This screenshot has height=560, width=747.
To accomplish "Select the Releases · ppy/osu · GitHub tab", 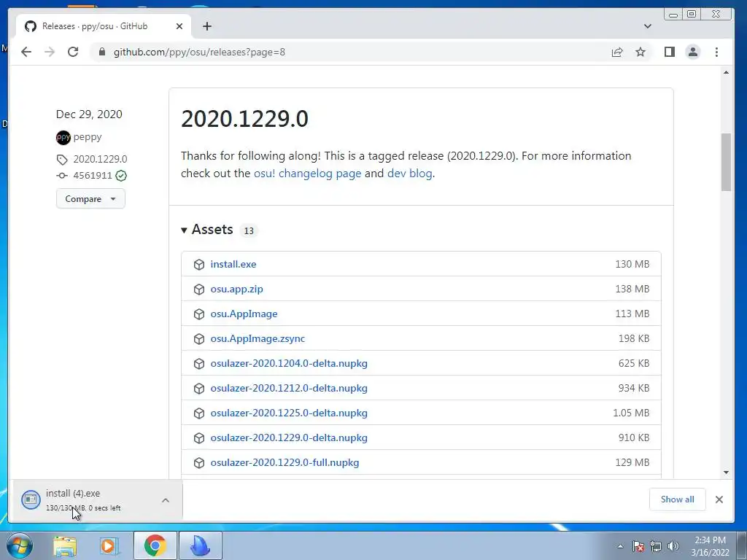I will click(104, 26).
